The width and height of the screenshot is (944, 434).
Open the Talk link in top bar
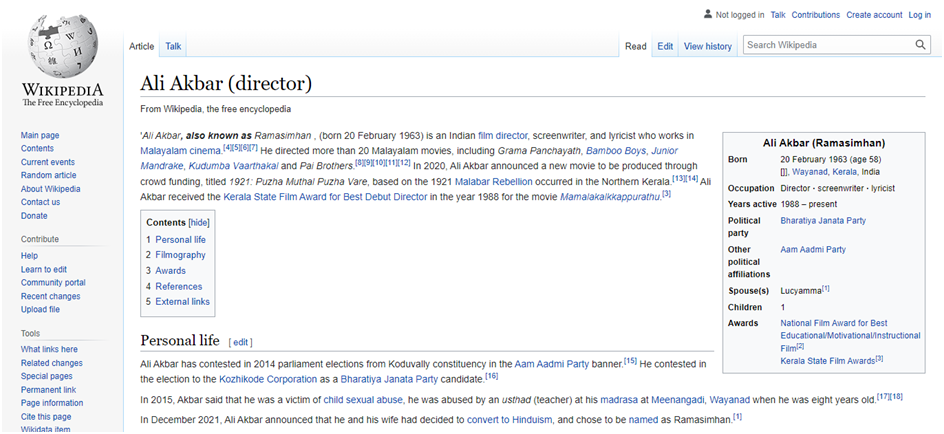click(778, 14)
